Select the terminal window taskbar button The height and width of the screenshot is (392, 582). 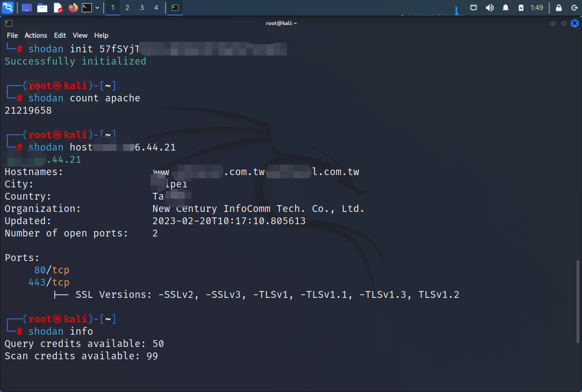pos(175,8)
